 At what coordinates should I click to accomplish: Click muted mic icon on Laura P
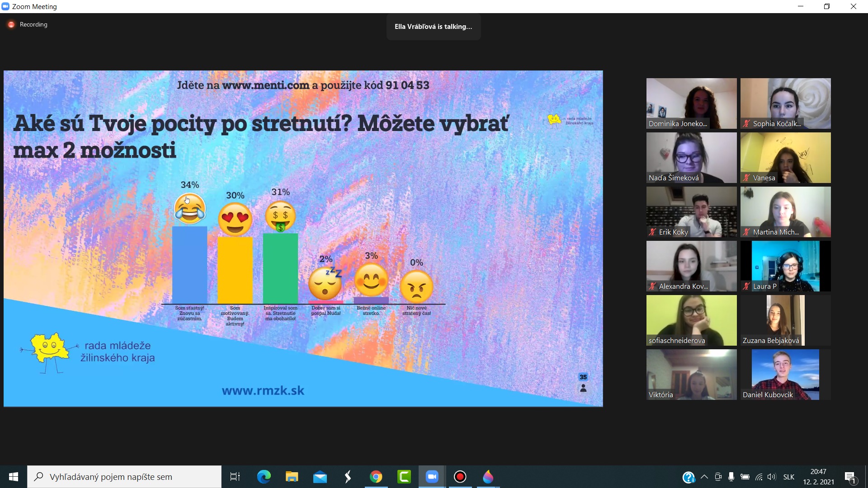pyautogui.click(x=747, y=286)
